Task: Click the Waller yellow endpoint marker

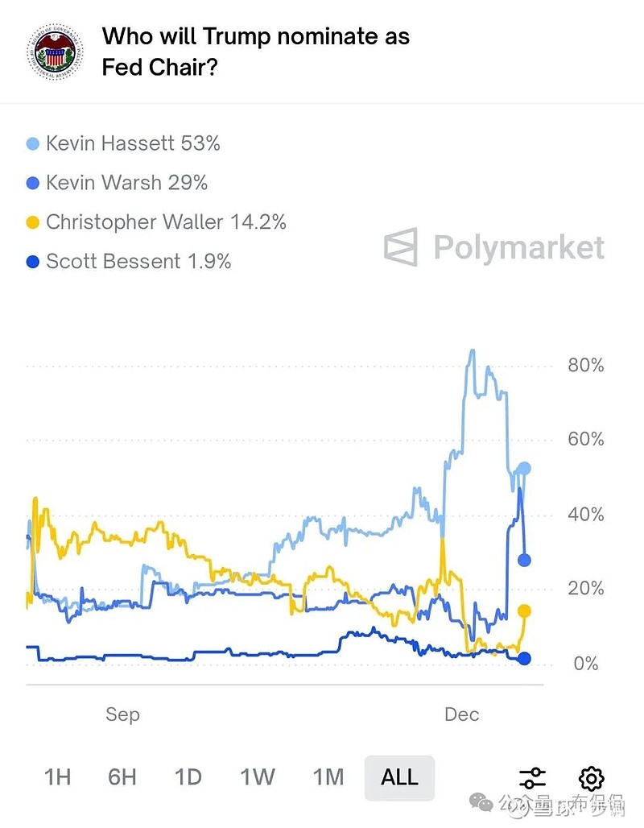Action: (x=524, y=611)
